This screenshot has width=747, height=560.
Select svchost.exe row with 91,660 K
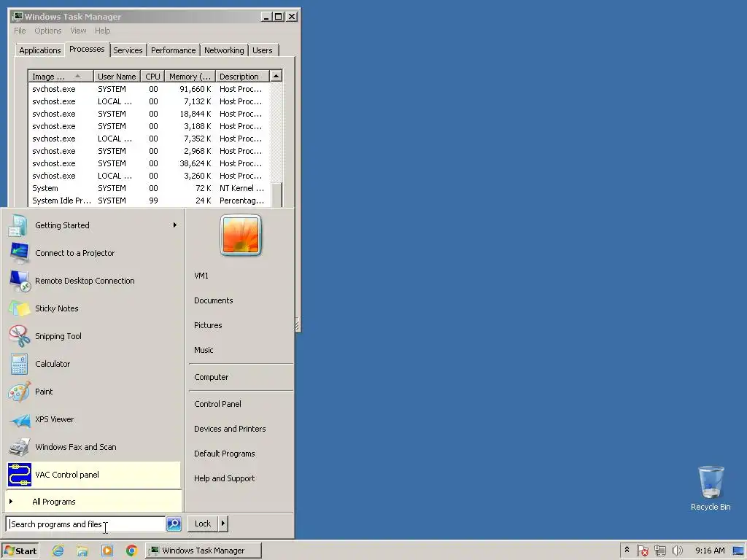tap(149, 89)
